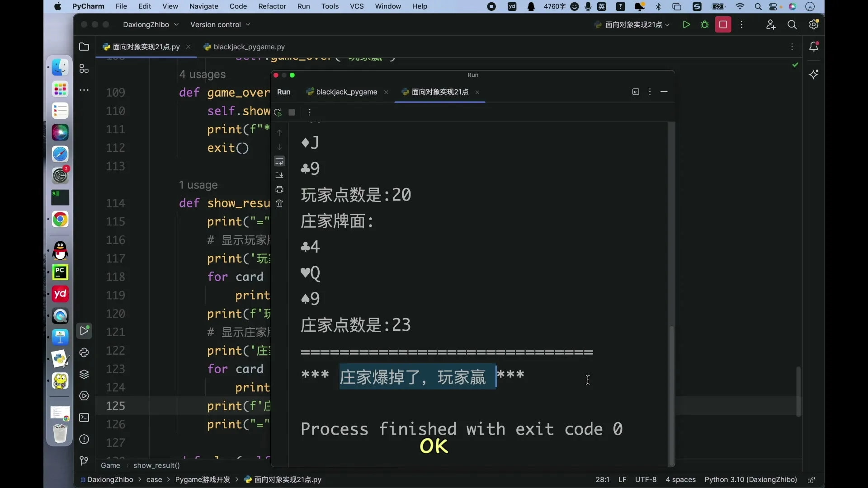Viewport: 868px width, 488px height.
Task: Click the UTF-8 encoding in status bar
Action: pos(646,480)
